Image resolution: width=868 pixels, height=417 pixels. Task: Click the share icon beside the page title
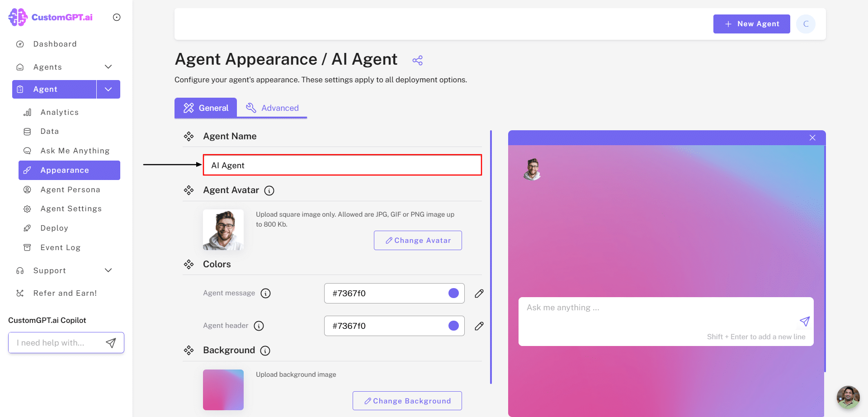pos(417,60)
